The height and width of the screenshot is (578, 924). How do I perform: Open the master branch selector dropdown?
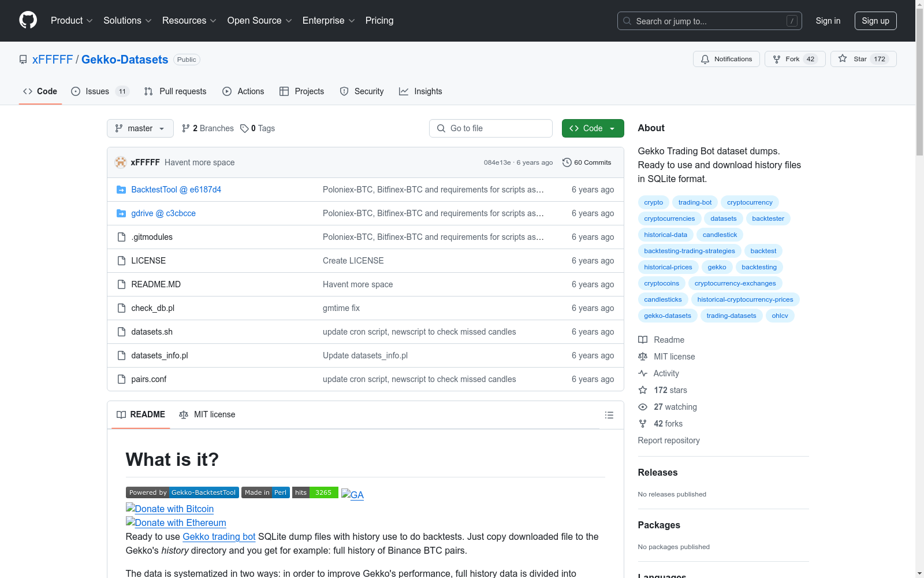(140, 128)
